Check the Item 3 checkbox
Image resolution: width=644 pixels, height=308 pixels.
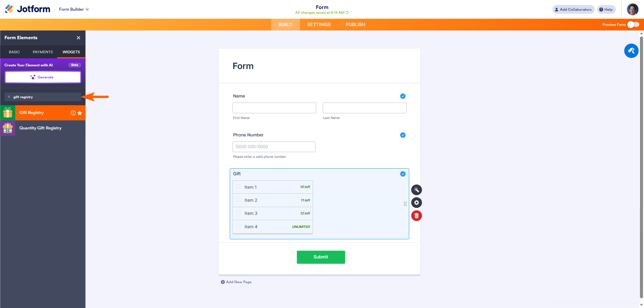pyautogui.click(x=238, y=213)
